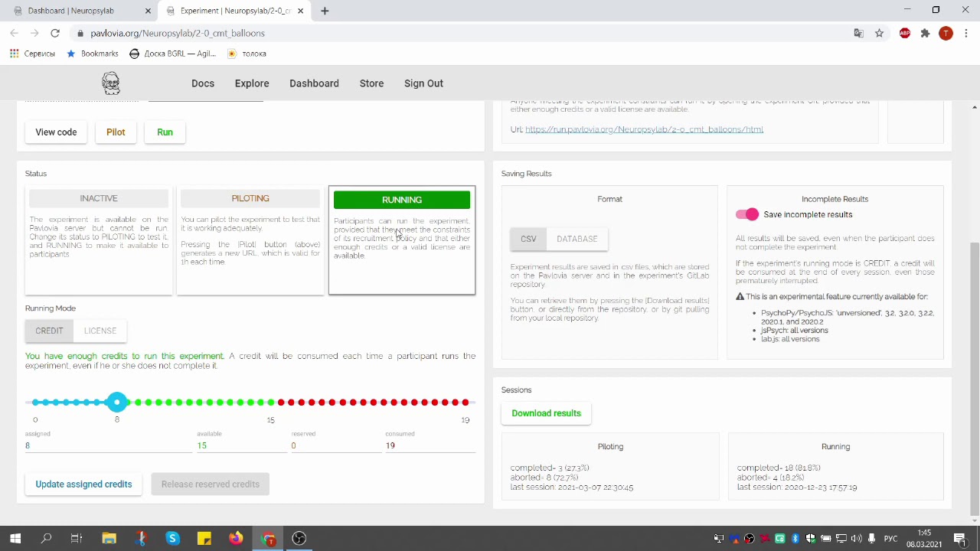Open Sticky Notes from the taskbar
The image size is (980, 551).
204,538
